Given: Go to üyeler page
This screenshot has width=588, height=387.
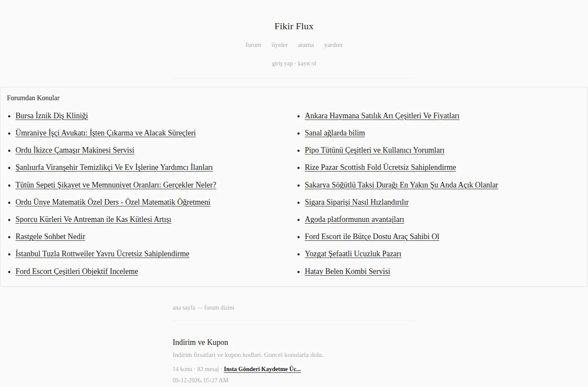Looking at the screenshot, I should [279, 45].
